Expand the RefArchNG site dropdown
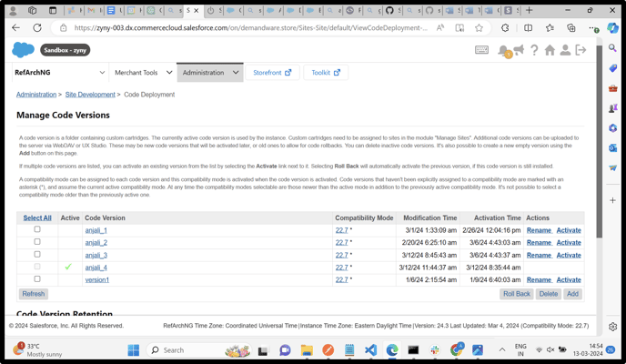 coord(102,73)
